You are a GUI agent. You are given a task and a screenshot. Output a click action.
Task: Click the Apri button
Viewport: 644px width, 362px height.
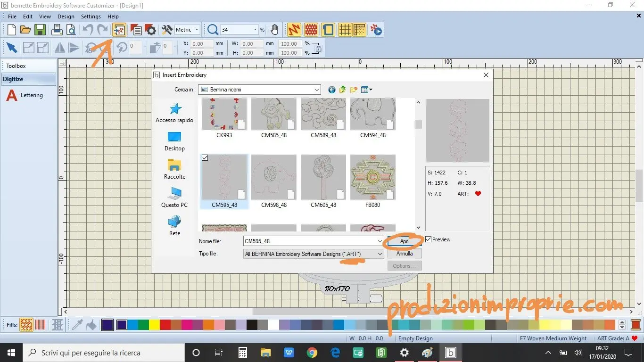click(405, 241)
